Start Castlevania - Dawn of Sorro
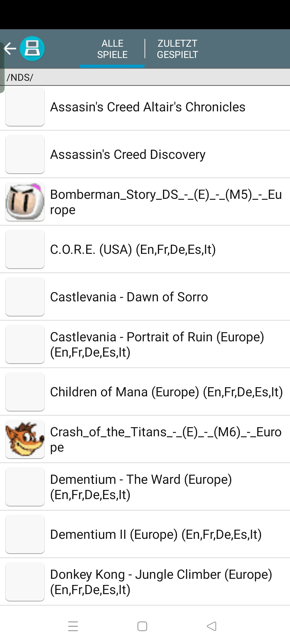 [x=145, y=297]
